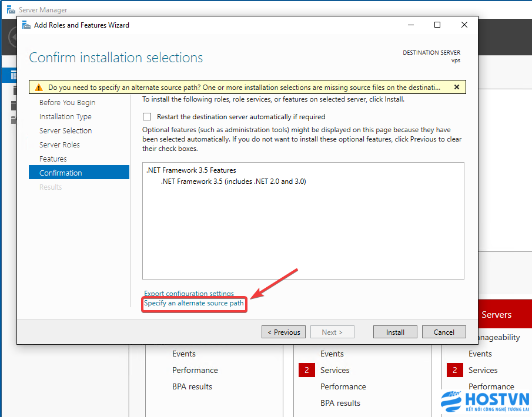Tick the automatic restart checkbox

(x=147, y=117)
